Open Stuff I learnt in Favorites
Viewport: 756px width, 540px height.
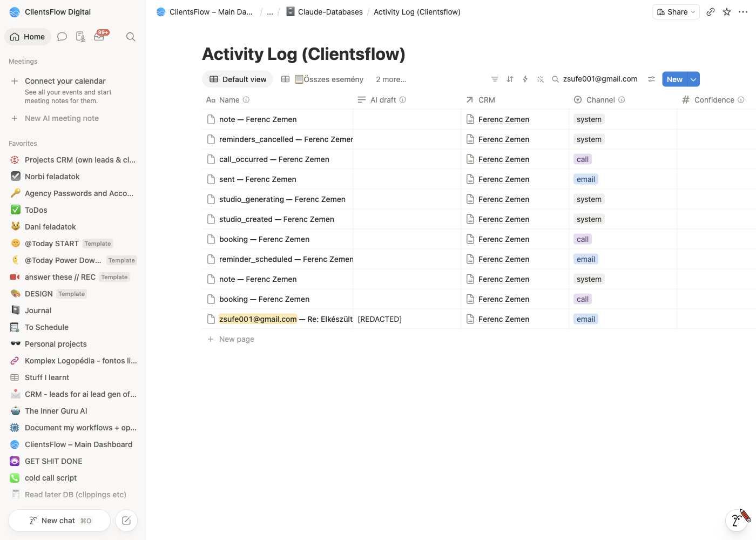73,377
